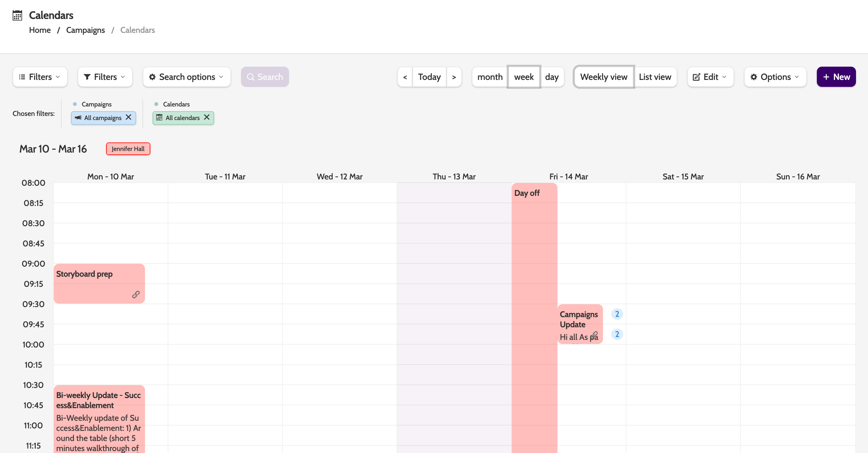Switch to day view
The width and height of the screenshot is (868, 453).
pos(552,77)
